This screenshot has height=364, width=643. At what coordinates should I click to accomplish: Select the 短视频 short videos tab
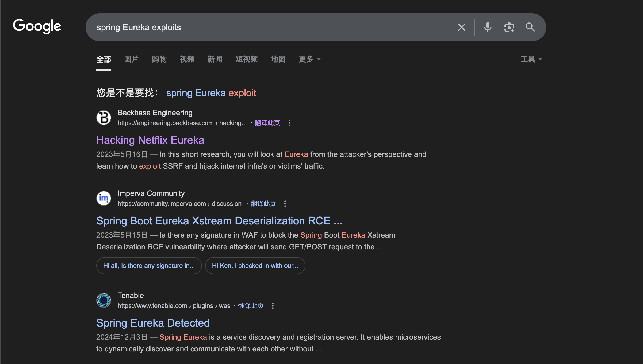tap(246, 59)
